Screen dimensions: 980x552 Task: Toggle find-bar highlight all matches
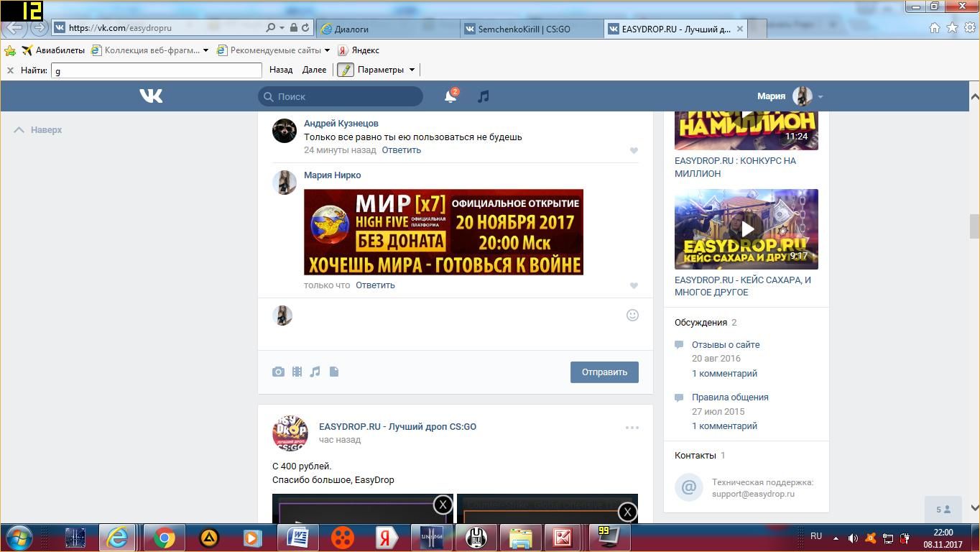pos(346,70)
